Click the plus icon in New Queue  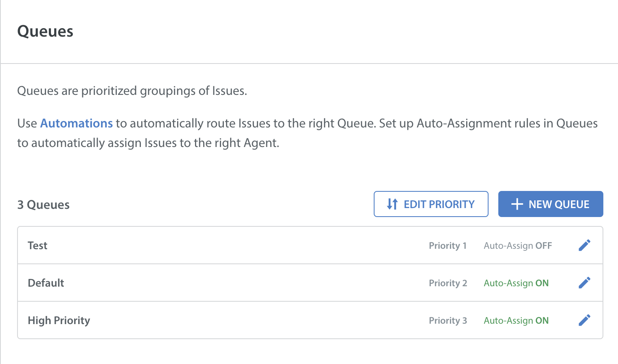(517, 204)
